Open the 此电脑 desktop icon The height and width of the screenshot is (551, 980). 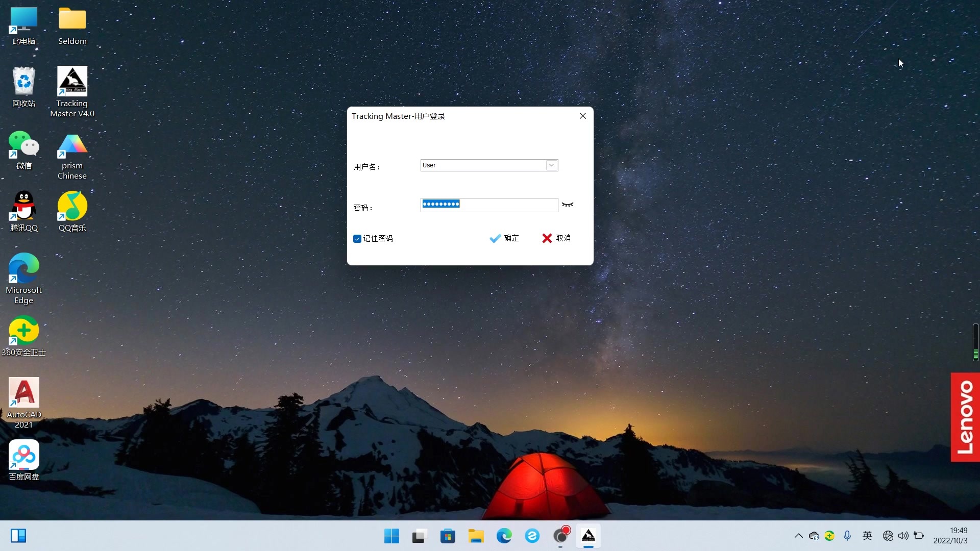click(x=23, y=26)
